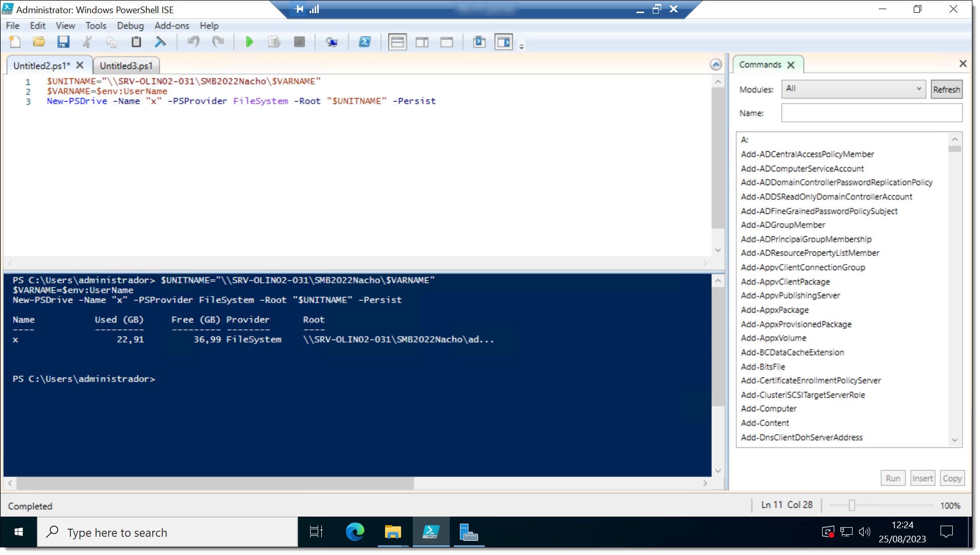Open the Windows Start menu
This screenshot has height=555, width=980.
click(x=19, y=532)
